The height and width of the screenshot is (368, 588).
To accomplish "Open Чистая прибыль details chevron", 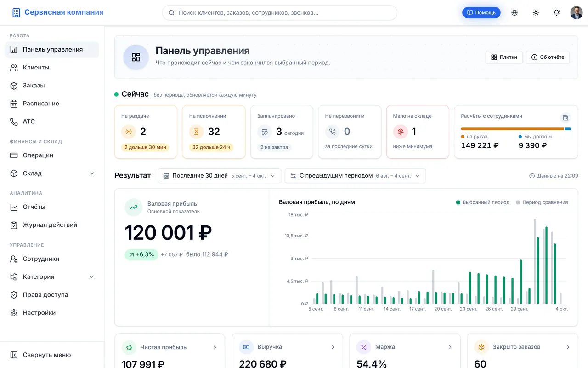I will click(x=215, y=347).
